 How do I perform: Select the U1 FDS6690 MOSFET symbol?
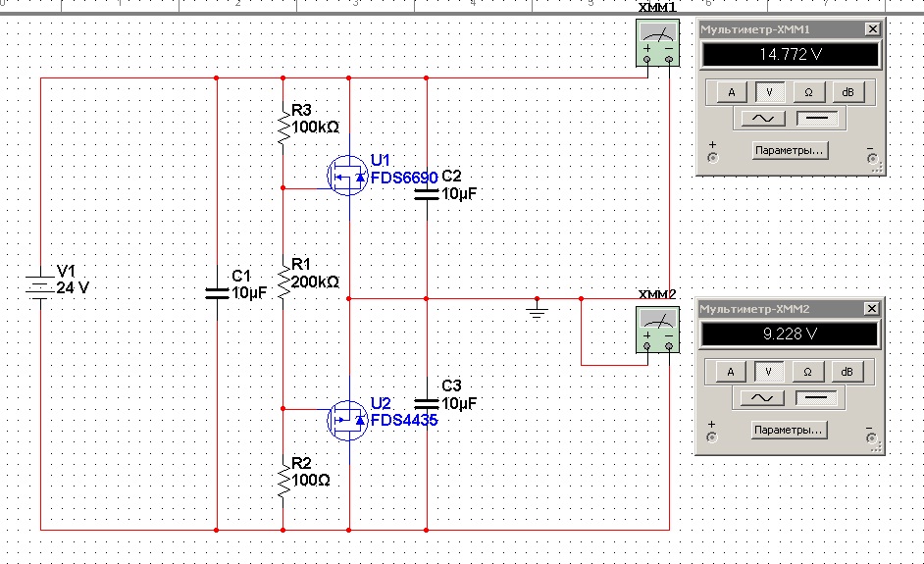(x=347, y=177)
